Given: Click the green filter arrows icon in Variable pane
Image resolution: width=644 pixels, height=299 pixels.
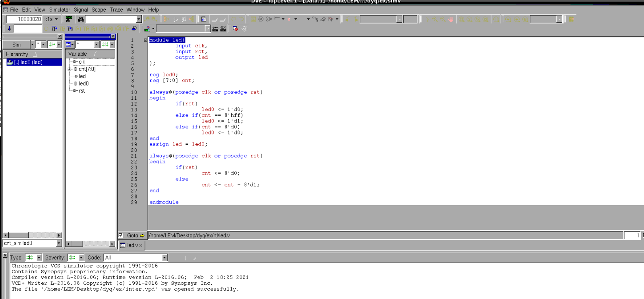Looking at the screenshot, I should click(x=105, y=45).
